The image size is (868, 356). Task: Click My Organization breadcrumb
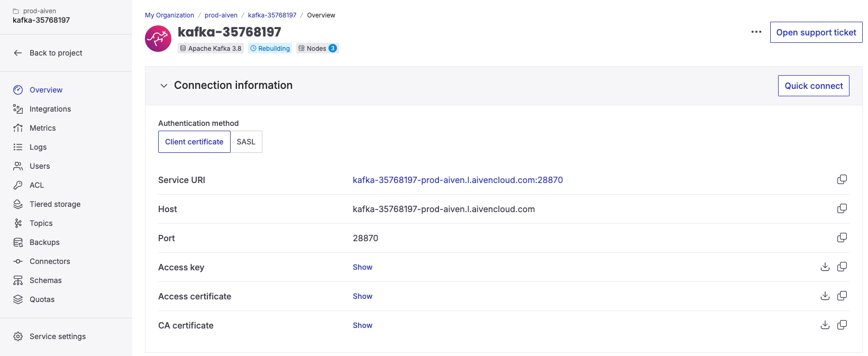(x=169, y=15)
